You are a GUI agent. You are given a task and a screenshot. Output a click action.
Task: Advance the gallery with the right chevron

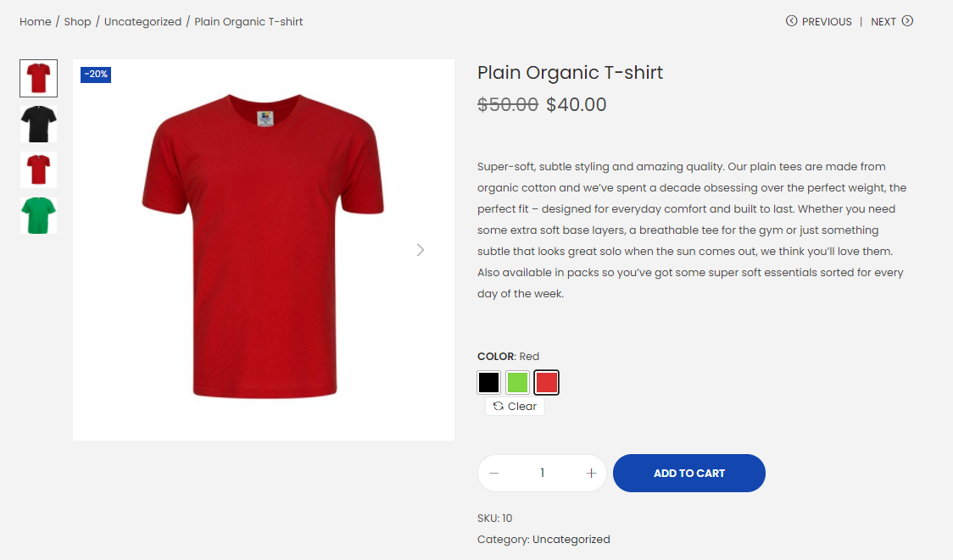click(x=420, y=250)
